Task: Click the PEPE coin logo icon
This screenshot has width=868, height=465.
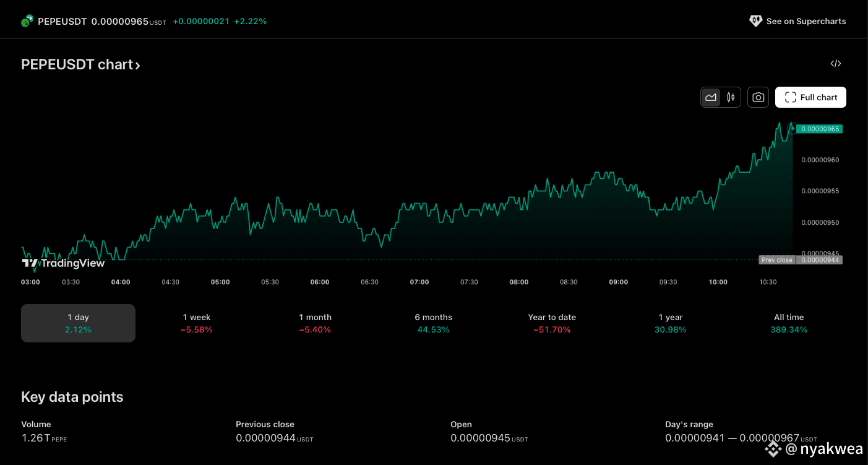Action: [27, 22]
